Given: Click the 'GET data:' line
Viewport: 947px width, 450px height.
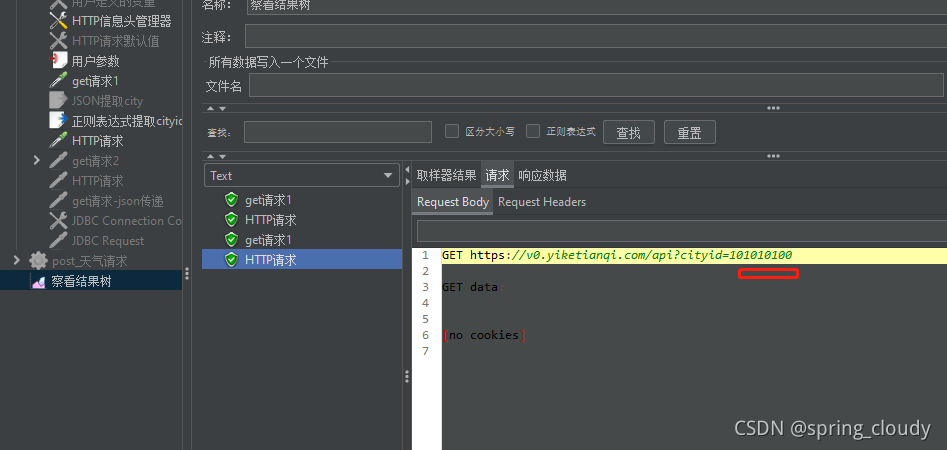Looking at the screenshot, I should tap(473, 287).
